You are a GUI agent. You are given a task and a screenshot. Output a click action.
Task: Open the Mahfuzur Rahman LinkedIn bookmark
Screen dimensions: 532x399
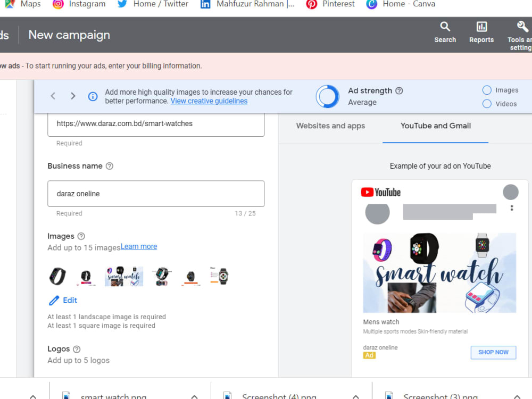247,4
